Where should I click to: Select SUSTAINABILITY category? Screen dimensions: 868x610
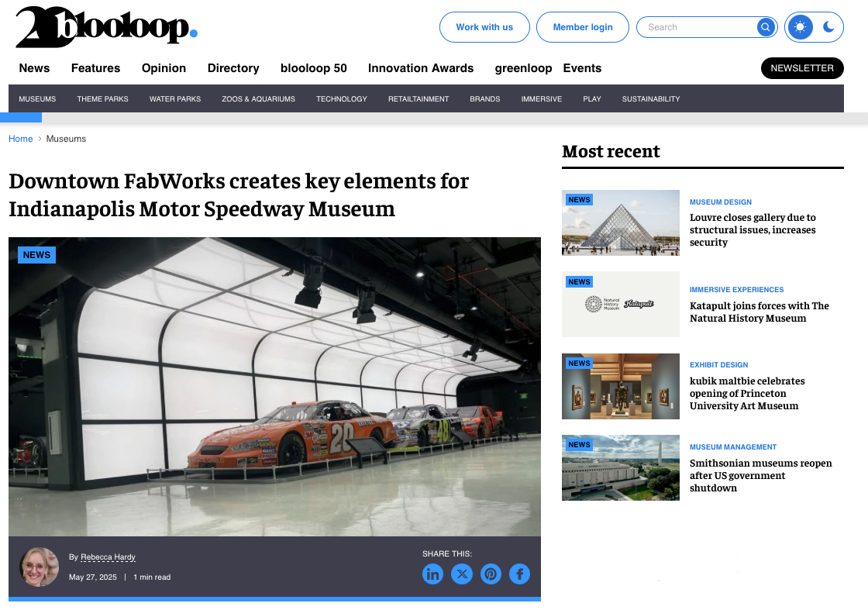point(651,99)
